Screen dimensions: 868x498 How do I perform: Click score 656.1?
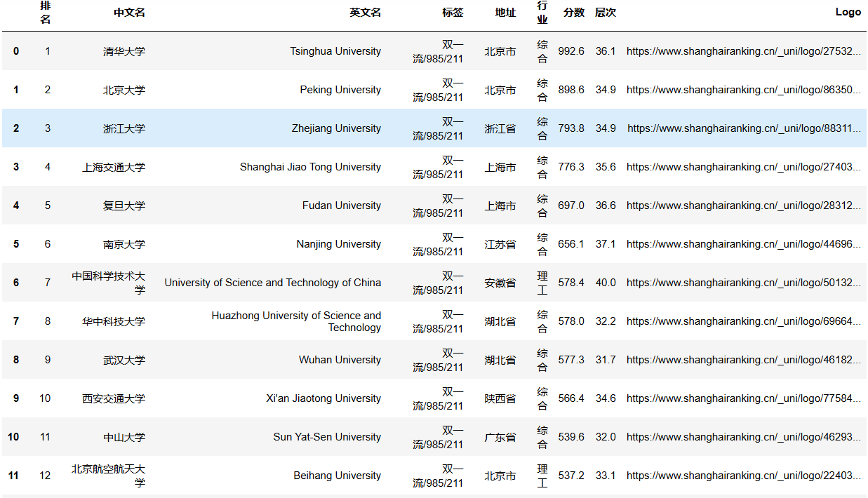571,244
